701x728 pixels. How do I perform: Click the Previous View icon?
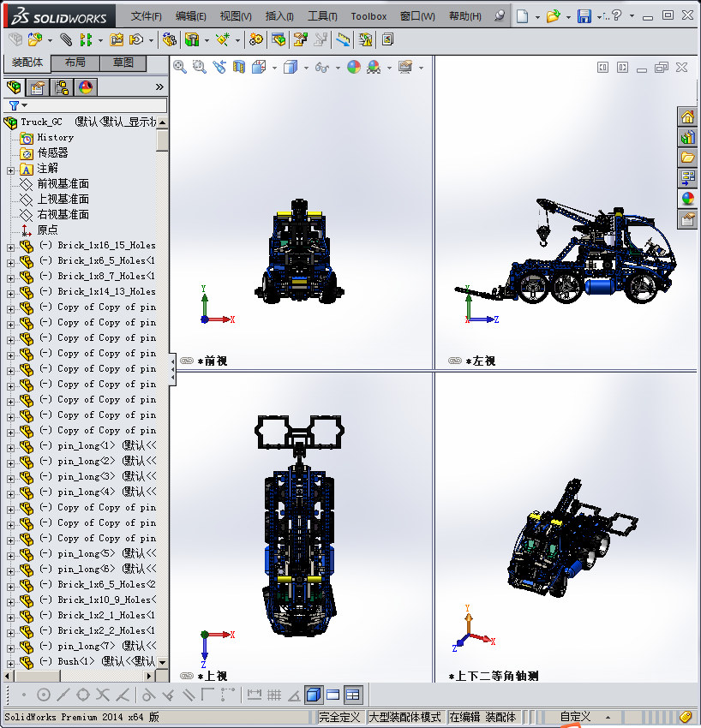[219, 68]
